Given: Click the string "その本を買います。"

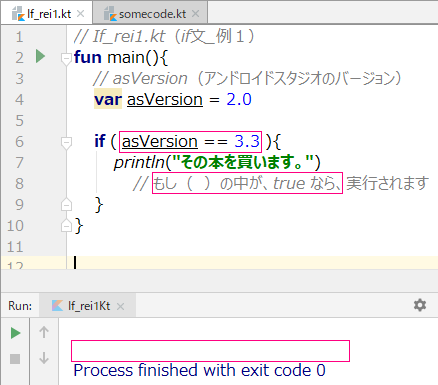Looking at the screenshot, I should [243, 163].
